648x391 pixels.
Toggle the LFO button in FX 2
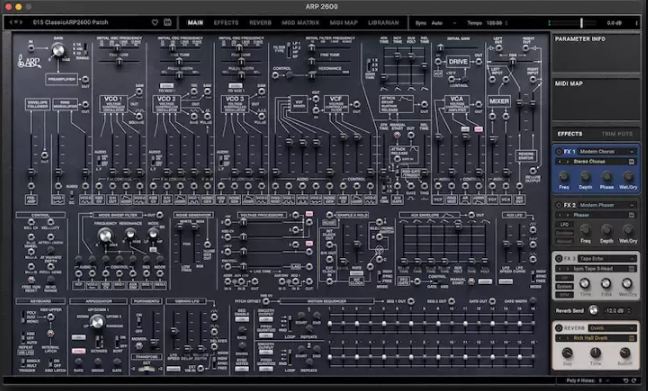(564, 224)
